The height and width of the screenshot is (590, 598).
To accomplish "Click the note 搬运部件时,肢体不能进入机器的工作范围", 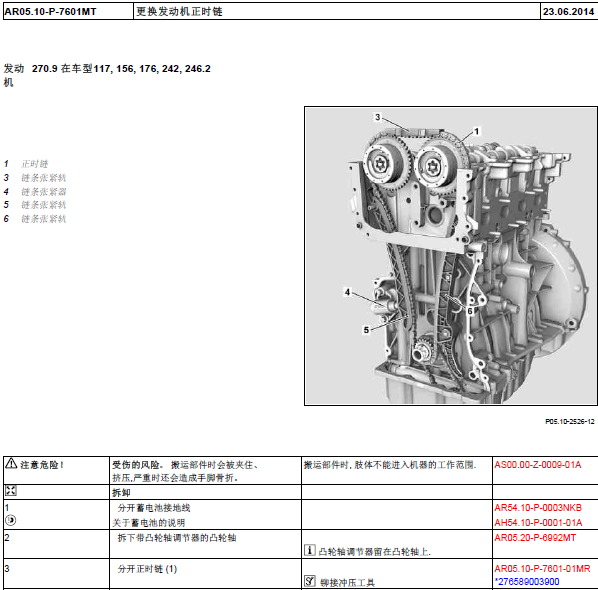I will [390, 465].
